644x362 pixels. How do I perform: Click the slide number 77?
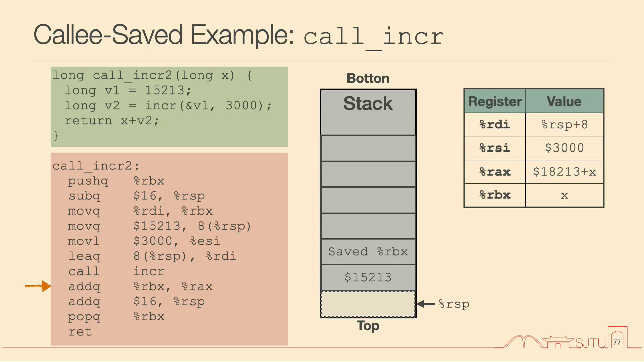pos(617,342)
